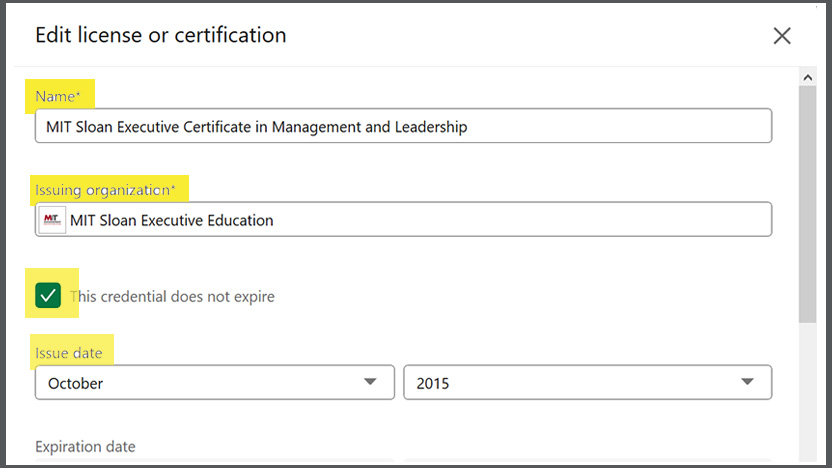This screenshot has width=832, height=468.
Task: Uncheck 'This credential does not expire' checkbox
Action: [x=48, y=296]
